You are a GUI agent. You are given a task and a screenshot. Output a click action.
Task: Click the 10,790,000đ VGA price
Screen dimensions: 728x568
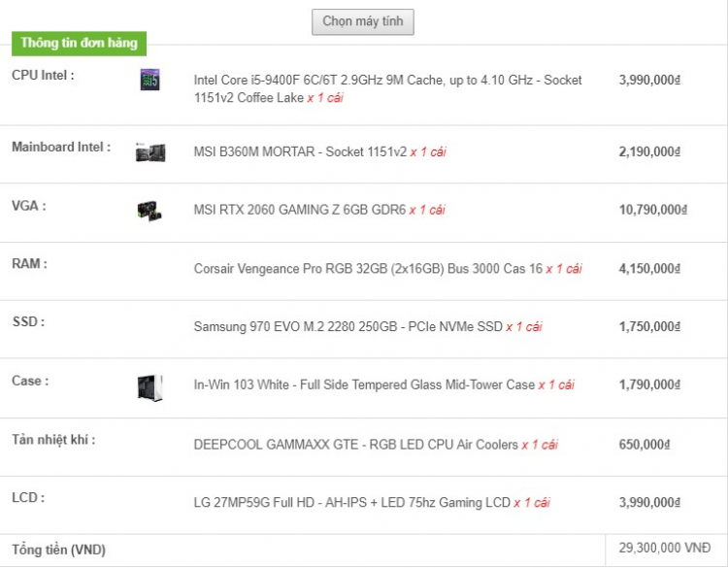tap(653, 210)
